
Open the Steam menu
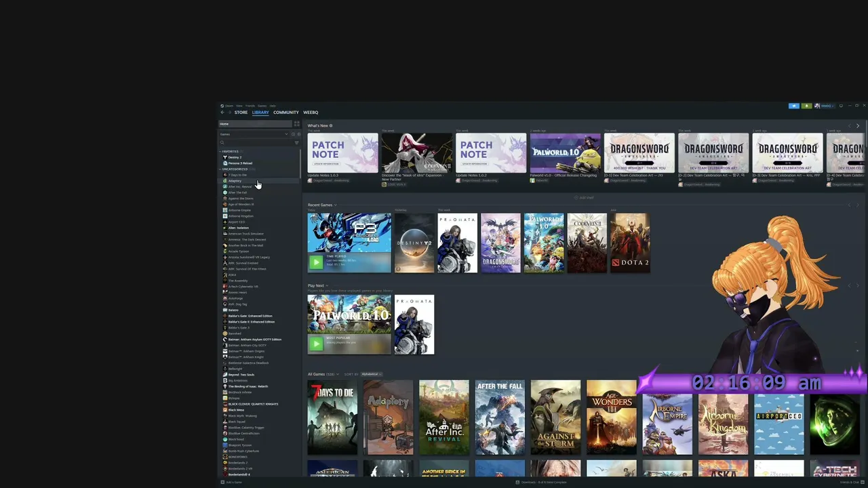point(229,106)
